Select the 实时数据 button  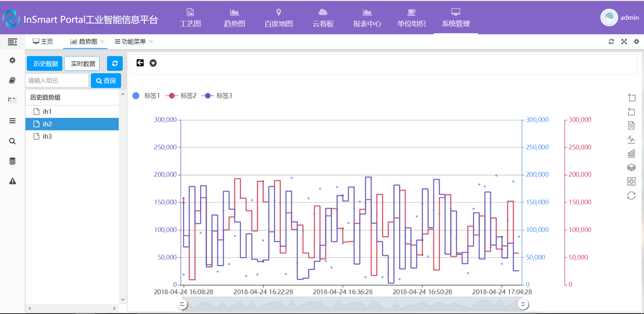point(82,64)
